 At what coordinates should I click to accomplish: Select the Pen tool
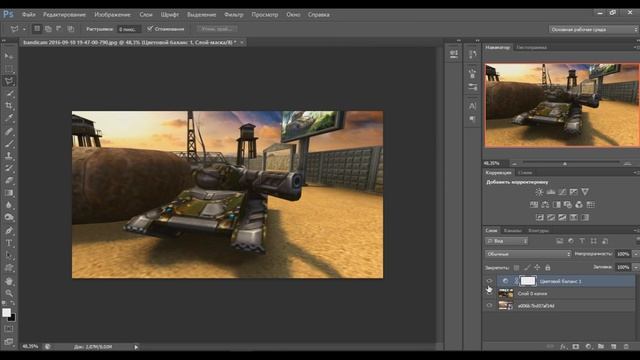tap(9, 231)
